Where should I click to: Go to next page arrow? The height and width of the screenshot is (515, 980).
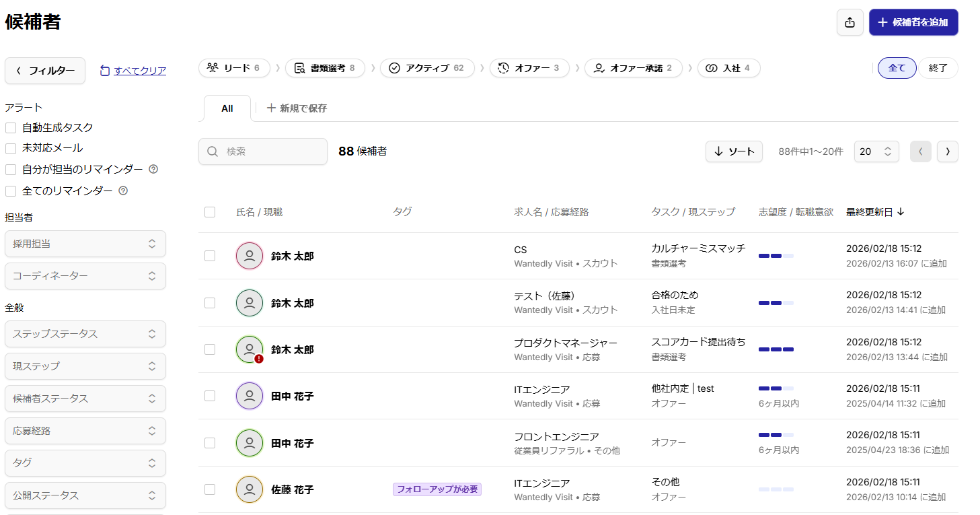click(x=947, y=151)
